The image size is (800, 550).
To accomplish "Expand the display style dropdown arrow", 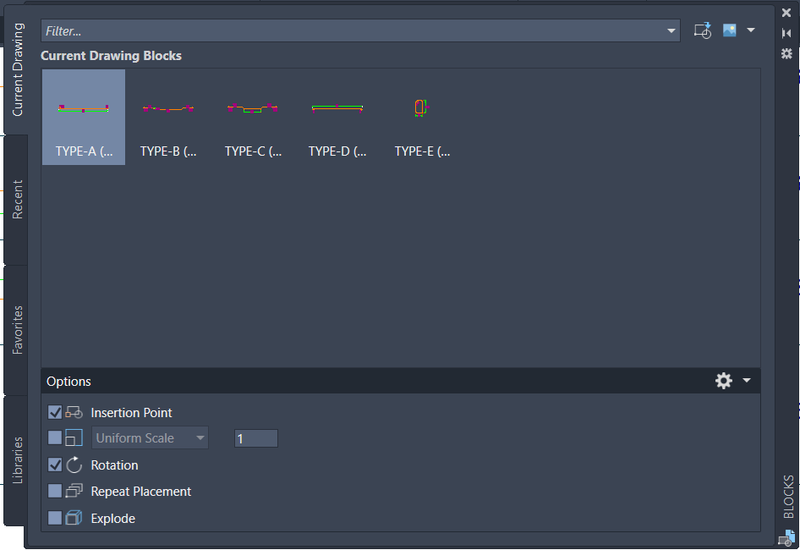I will click(x=751, y=31).
